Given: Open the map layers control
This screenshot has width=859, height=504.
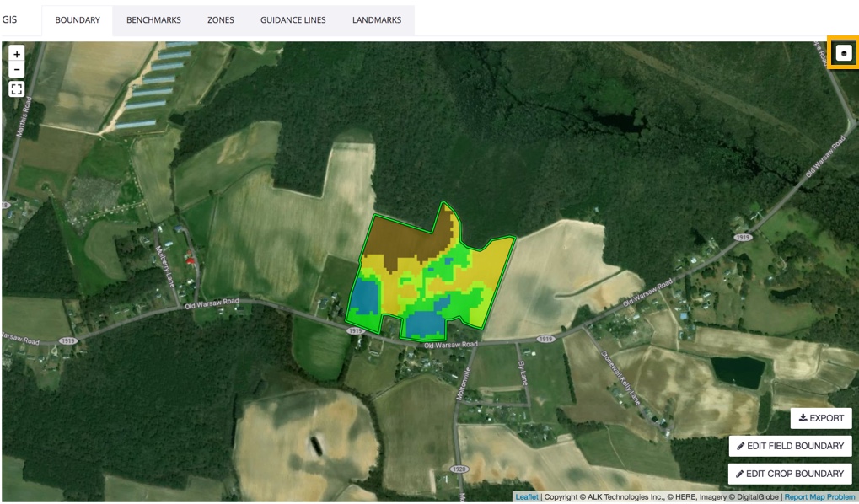Looking at the screenshot, I should 843,53.
